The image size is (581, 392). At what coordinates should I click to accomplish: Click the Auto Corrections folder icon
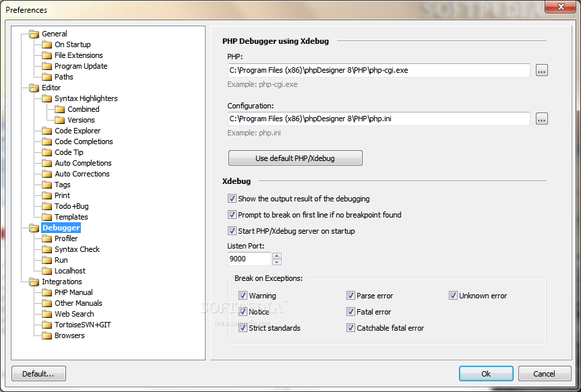pyautogui.click(x=47, y=174)
